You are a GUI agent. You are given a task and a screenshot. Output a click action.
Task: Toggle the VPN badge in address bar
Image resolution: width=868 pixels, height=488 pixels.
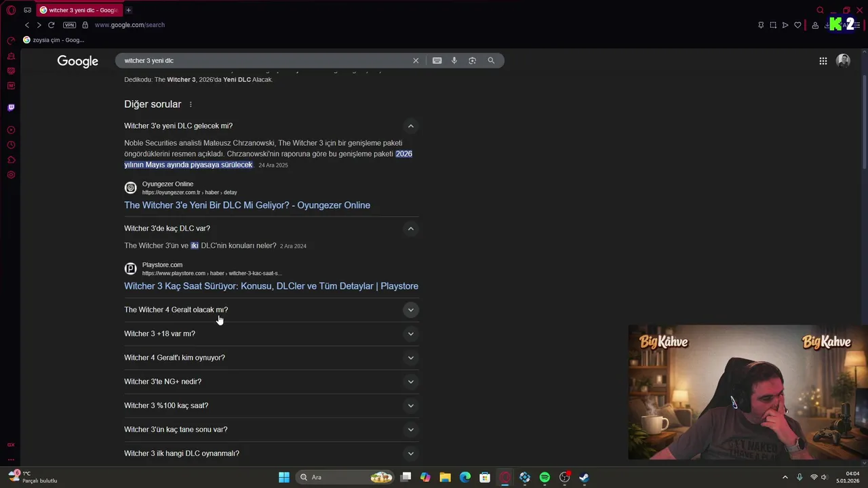click(x=69, y=25)
